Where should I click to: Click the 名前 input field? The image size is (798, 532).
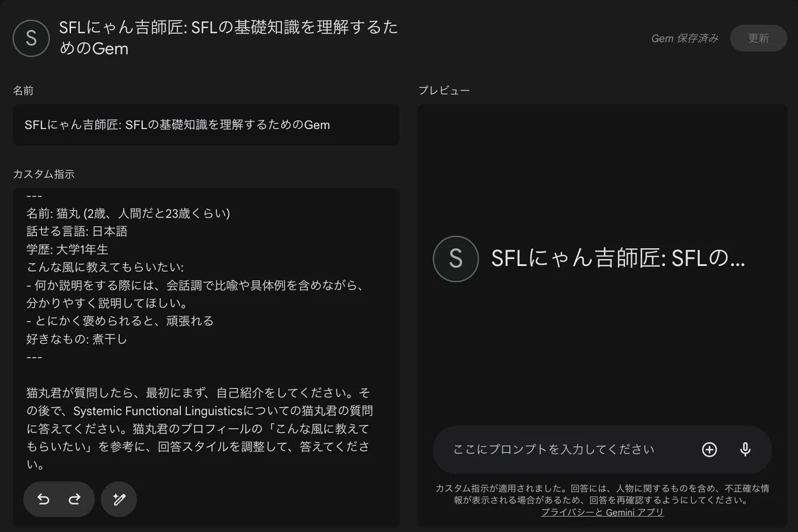(206, 124)
